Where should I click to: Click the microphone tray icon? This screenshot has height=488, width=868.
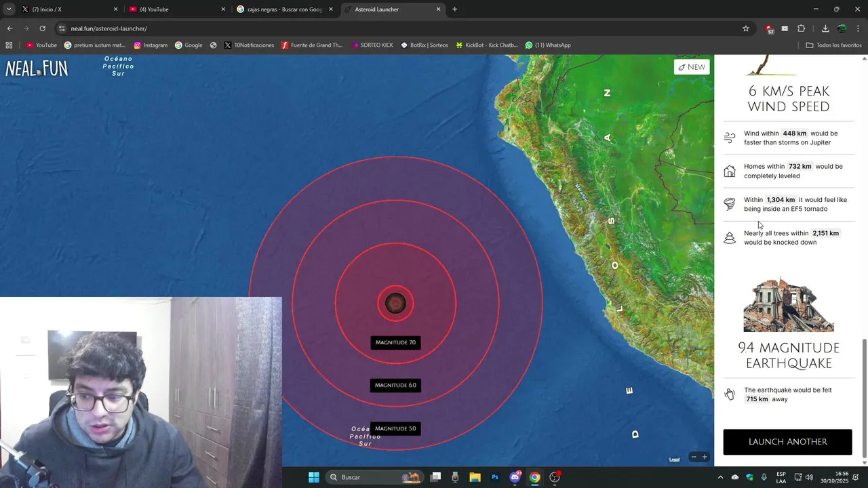point(764,477)
